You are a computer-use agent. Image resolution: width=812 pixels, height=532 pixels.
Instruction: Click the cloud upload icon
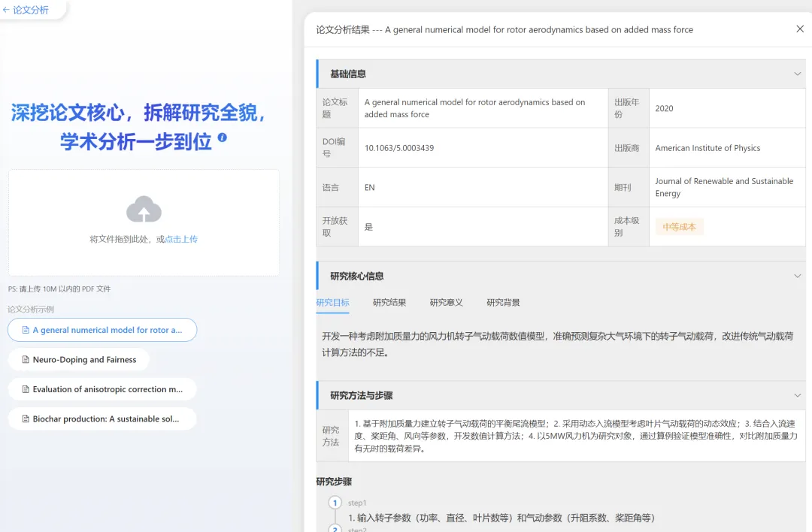(x=144, y=210)
